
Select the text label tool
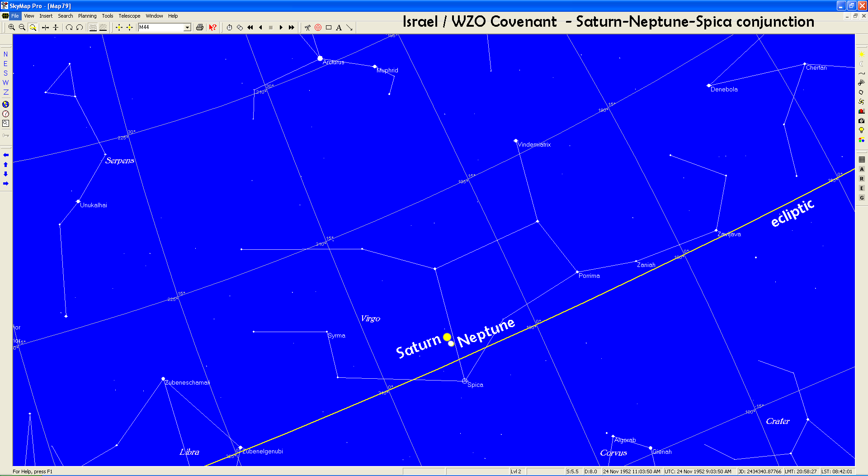[339, 28]
